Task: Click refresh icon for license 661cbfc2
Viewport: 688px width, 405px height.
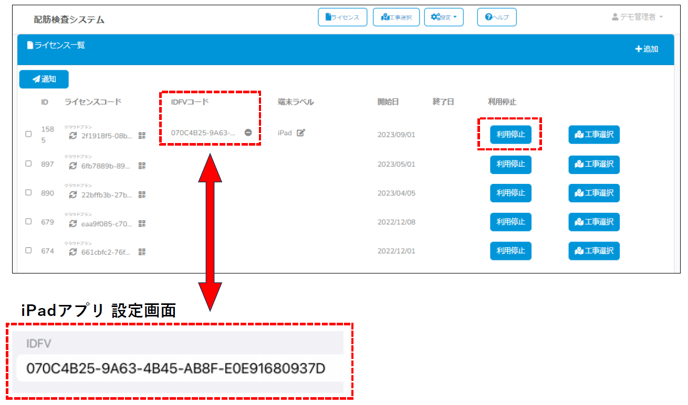Action: tap(73, 252)
